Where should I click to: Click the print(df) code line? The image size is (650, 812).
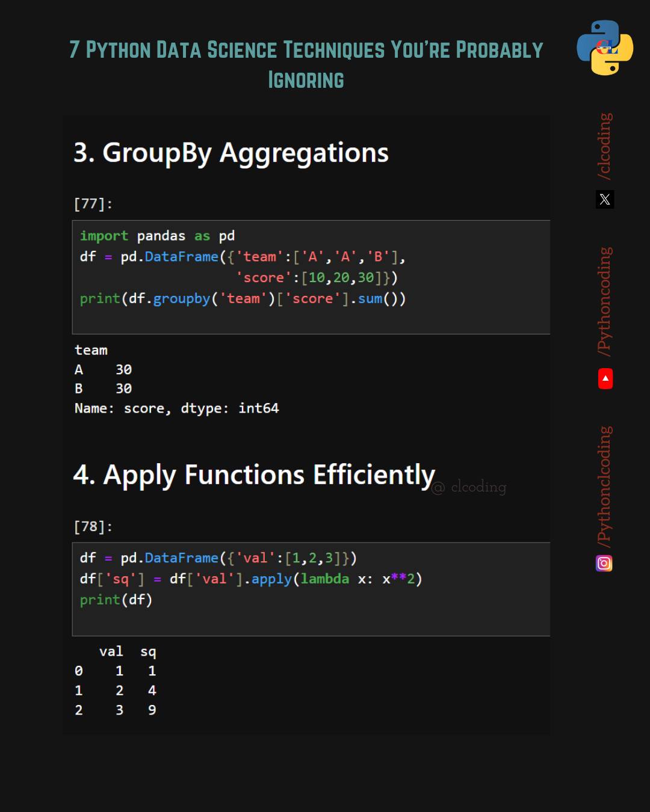116,600
